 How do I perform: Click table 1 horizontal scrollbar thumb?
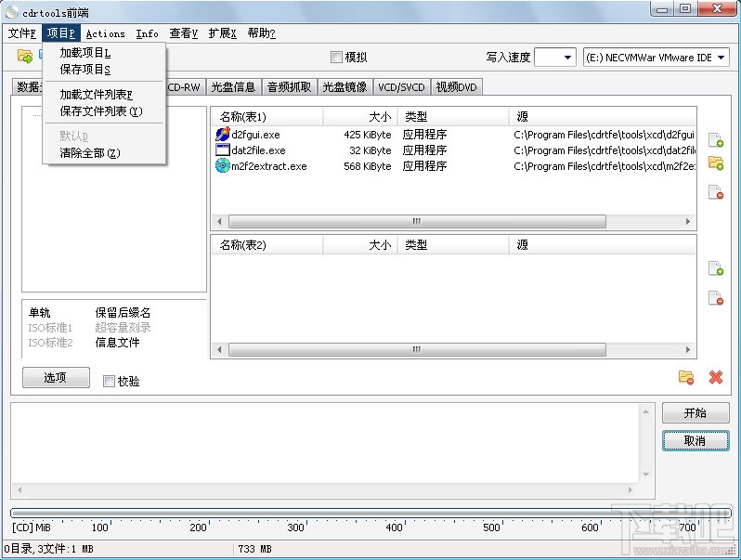pyautogui.click(x=417, y=221)
